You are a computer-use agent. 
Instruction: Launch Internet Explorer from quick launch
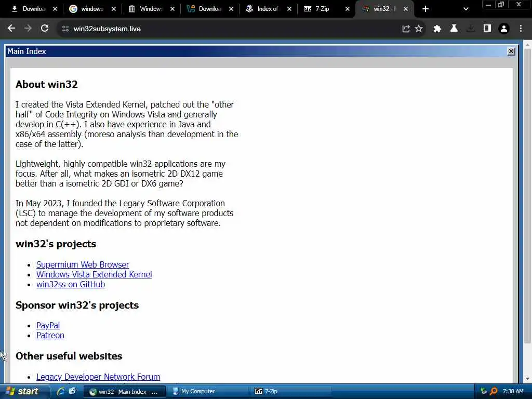[60, 391]
